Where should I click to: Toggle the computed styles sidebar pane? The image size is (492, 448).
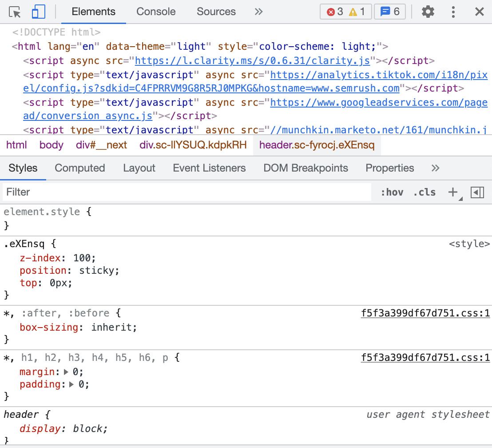coord(477,192)
